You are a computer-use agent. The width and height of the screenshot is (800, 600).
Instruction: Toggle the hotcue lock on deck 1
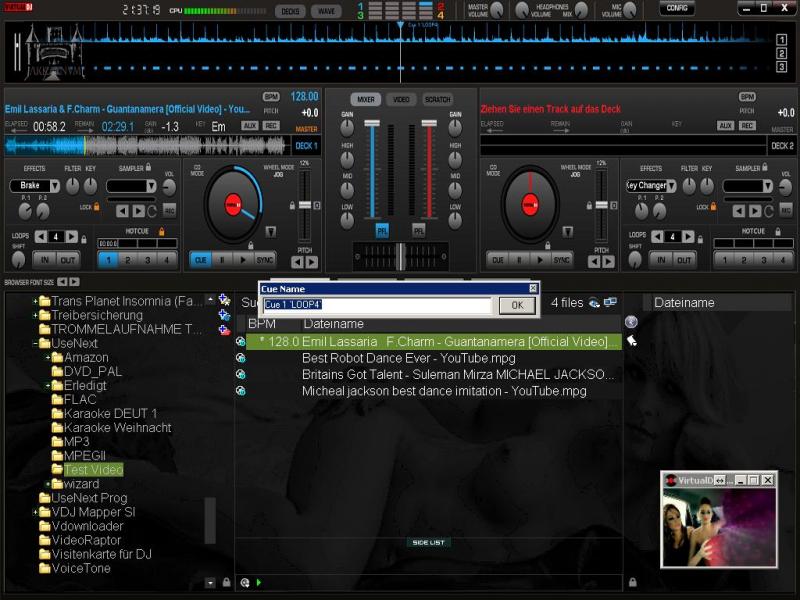coord(162,232)
